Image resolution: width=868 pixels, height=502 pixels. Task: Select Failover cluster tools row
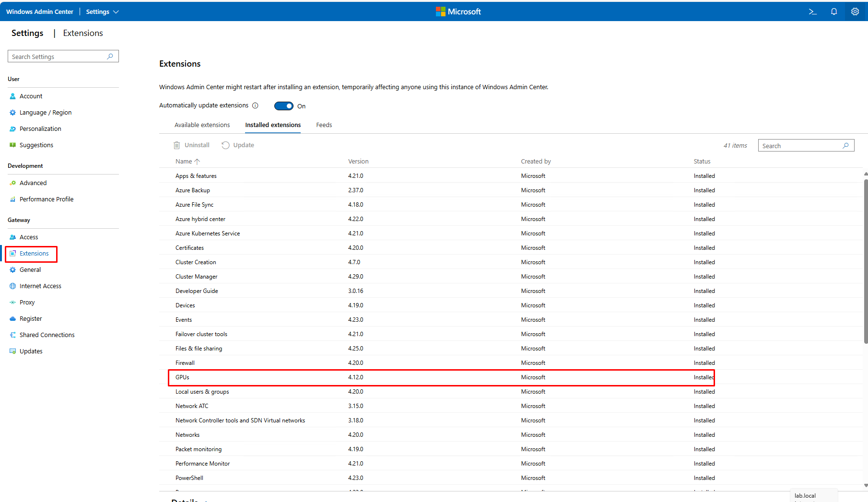click(x=511, y=334)
